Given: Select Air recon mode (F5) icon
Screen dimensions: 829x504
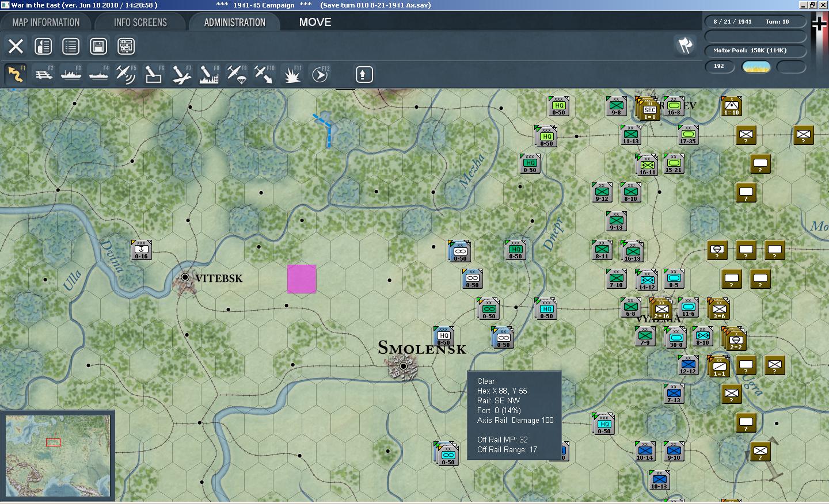Looking at the screenshot, I should point(126,75).
